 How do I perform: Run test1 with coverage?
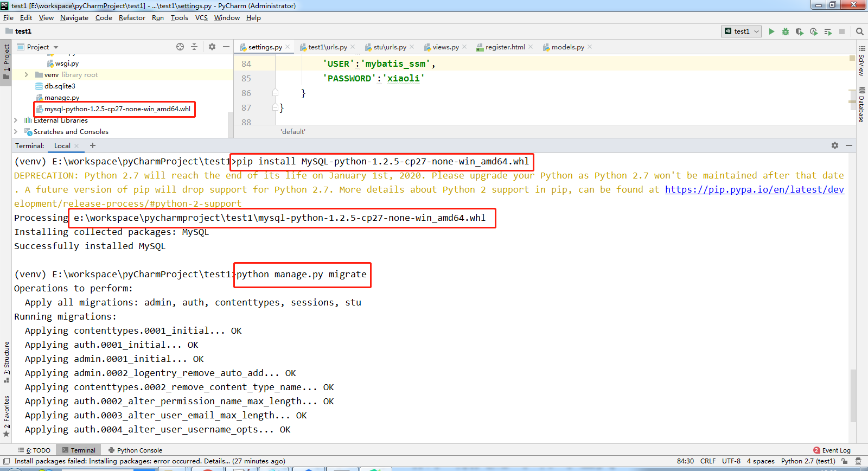tap(800, 31)
